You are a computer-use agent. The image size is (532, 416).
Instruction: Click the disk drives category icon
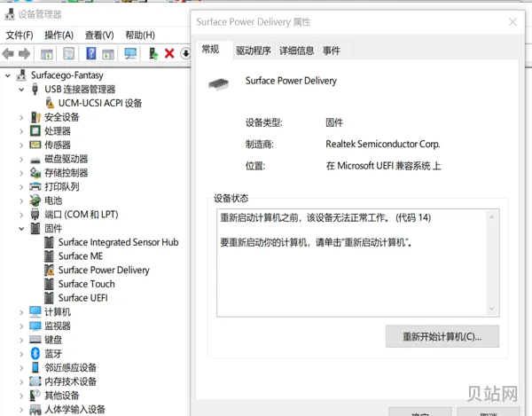[x=35, y=160]
